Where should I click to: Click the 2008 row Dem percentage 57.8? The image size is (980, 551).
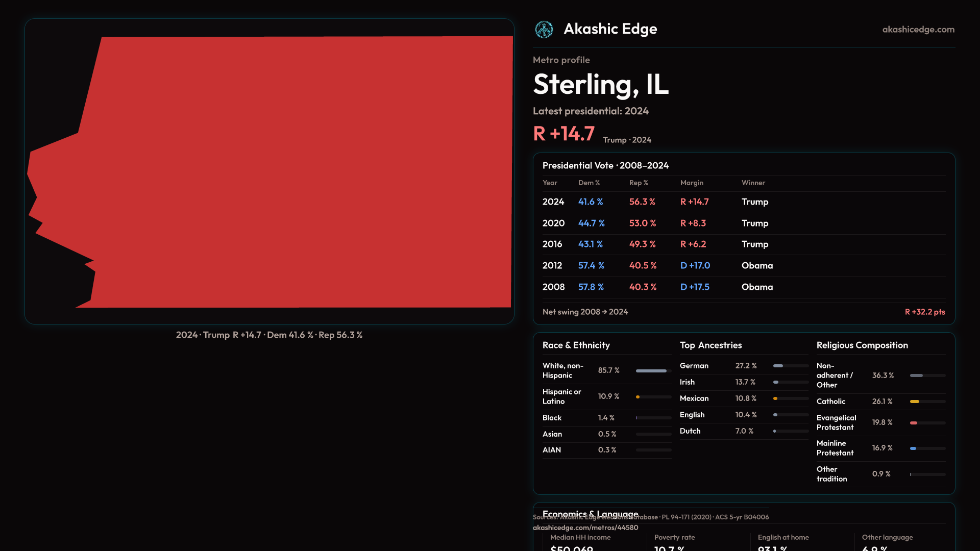coord(591,287)
